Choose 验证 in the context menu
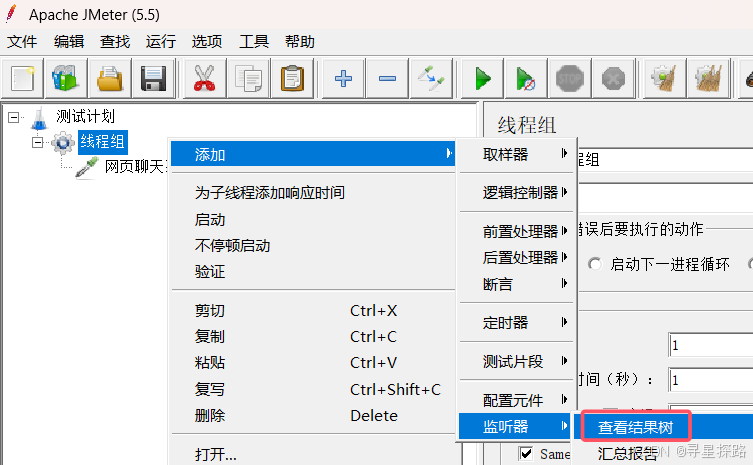Viewport: 753px width, 465px height. (x=313, y=271)
